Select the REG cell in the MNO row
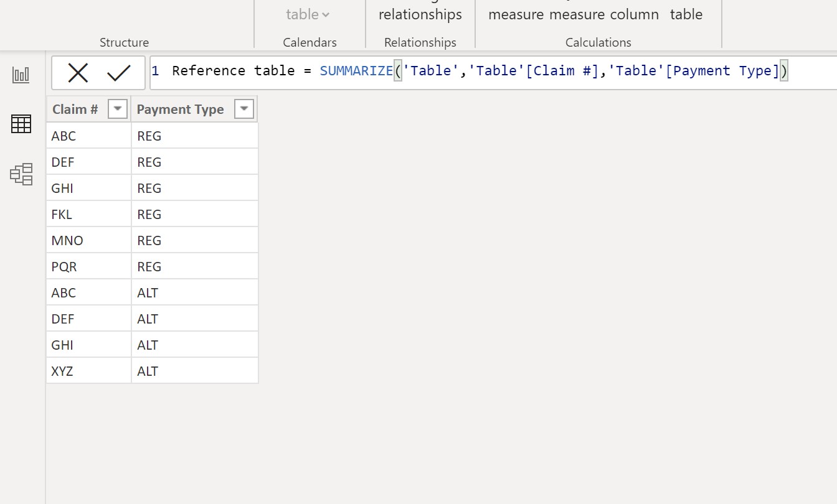Image resolution: width=837 pixels, height=504 pixels. [194, 240]
